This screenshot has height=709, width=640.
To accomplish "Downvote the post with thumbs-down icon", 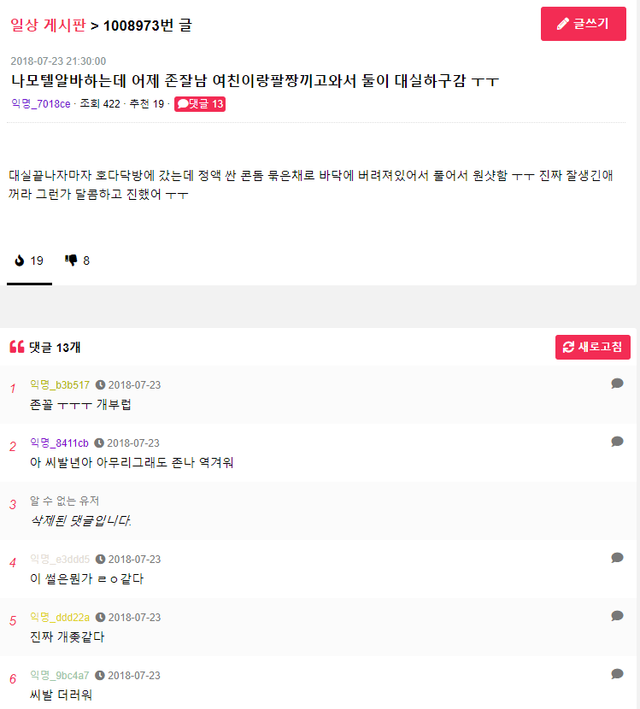I will [x=77, y=261].
